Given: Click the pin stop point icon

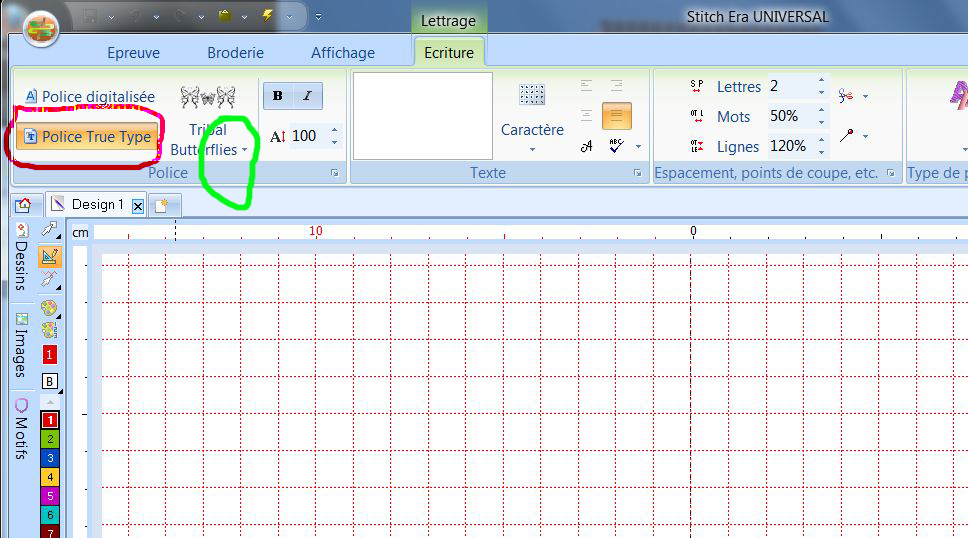Looking at the screenshot, I should (x=848, y=135).
